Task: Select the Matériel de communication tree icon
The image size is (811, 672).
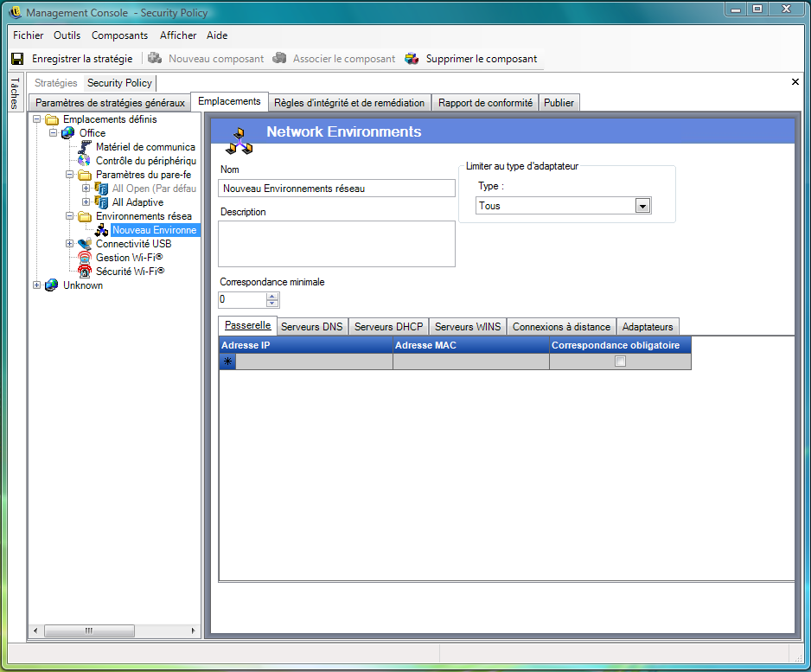Action: 85,147
